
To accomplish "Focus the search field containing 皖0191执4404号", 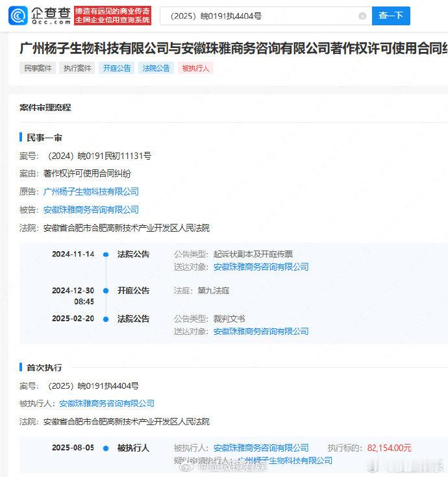I will (x=266, y=16).
